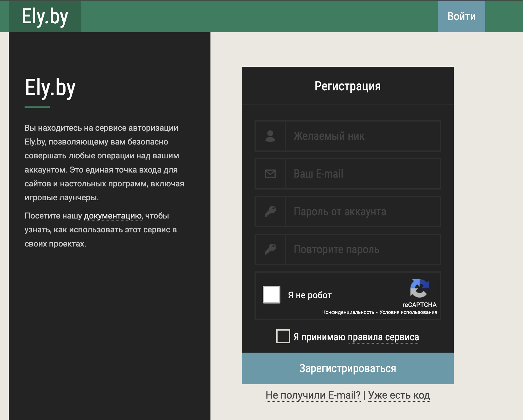The image size is (523, 420).
Task: Click the key icon beside repeat password field
Action: [x=270, y=249]
